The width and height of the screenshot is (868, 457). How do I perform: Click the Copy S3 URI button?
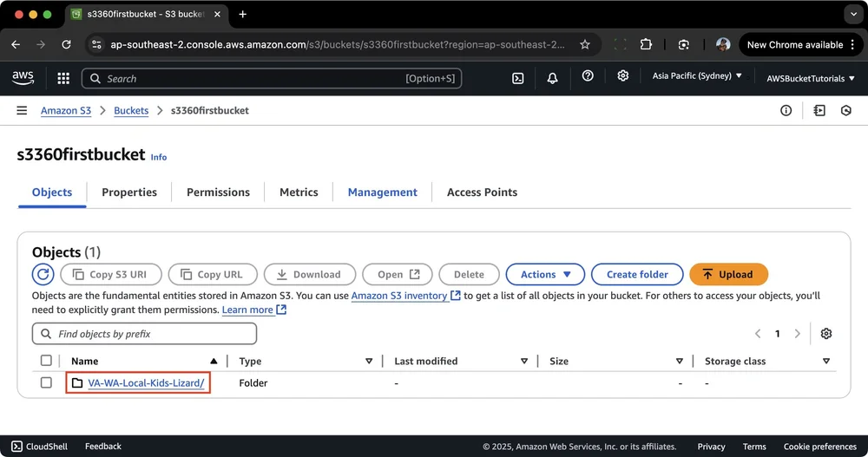point(111,274)
